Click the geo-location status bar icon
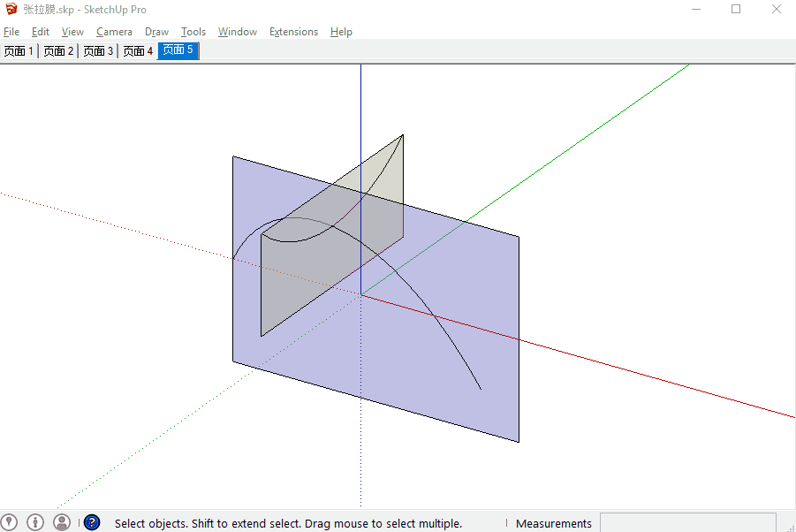Viewport: 796px width, 532px height. pyautogui.click(x=9, y=522)
